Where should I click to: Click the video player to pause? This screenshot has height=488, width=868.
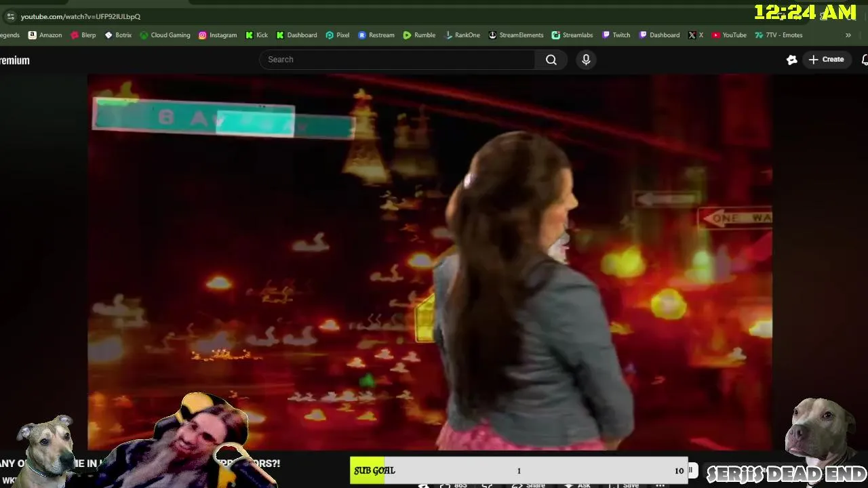click(430, 262)
